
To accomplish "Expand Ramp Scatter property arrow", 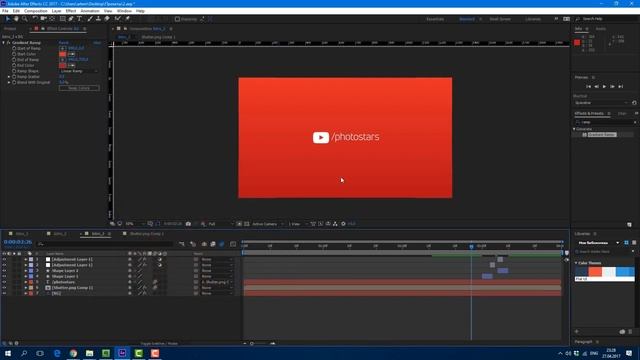I will [x=9, y=77].
